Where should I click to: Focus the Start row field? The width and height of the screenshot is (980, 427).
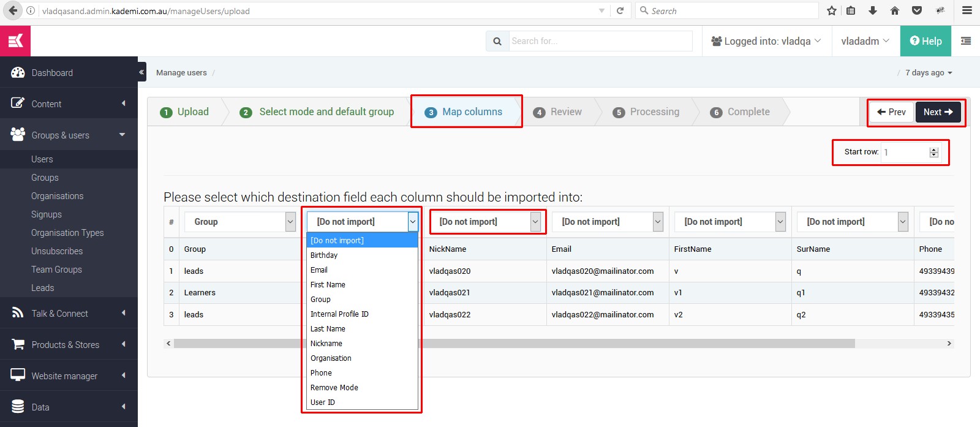910,152
